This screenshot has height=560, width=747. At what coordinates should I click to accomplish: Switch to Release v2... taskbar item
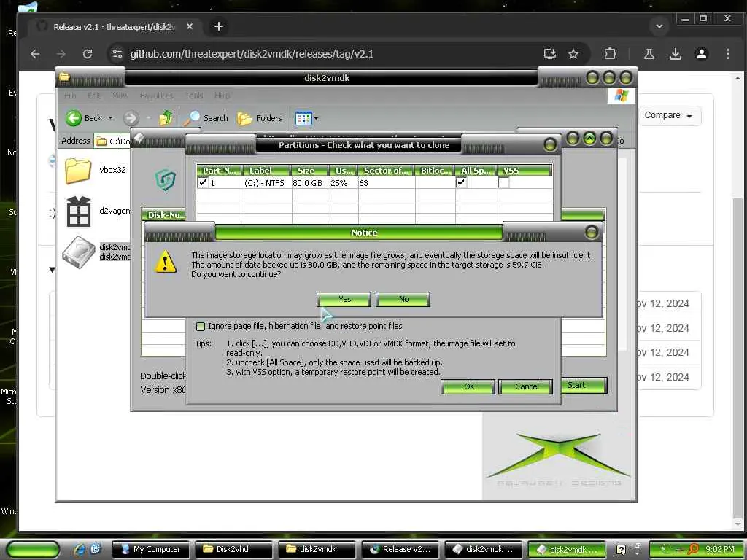(400, 549)
